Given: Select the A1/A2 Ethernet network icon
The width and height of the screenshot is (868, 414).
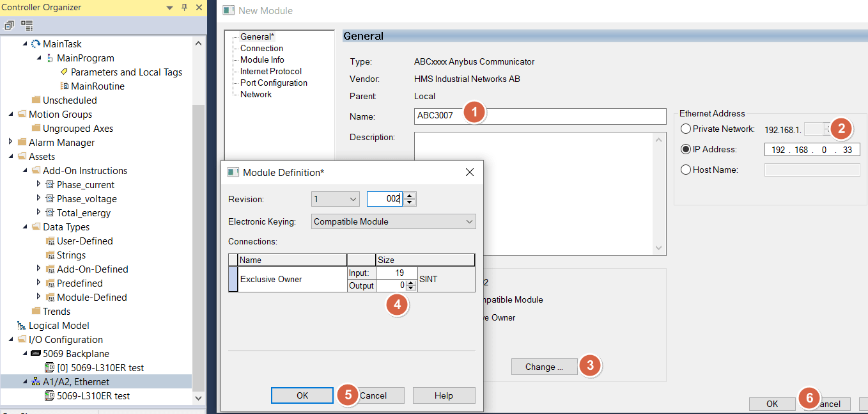Looking at the screenshot, I should [36, 381].
